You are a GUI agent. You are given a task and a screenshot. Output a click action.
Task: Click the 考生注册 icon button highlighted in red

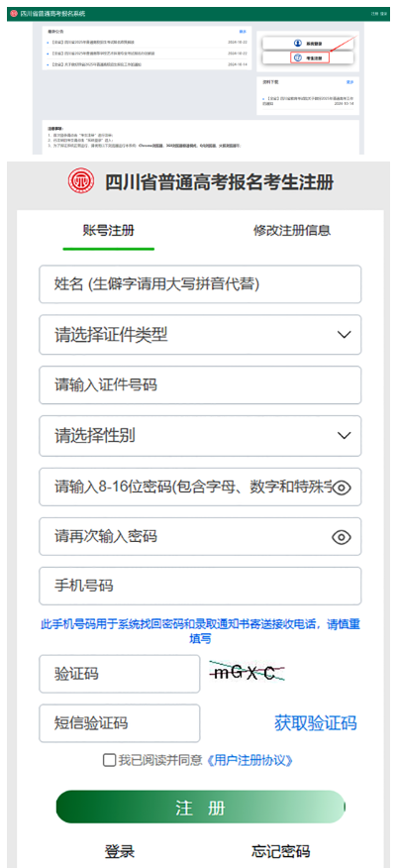(310, 57)
